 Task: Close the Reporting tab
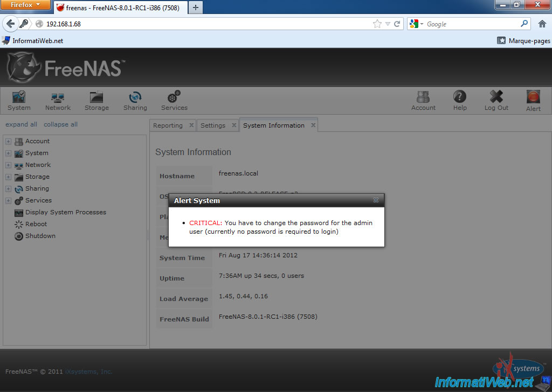coord(191,125)
